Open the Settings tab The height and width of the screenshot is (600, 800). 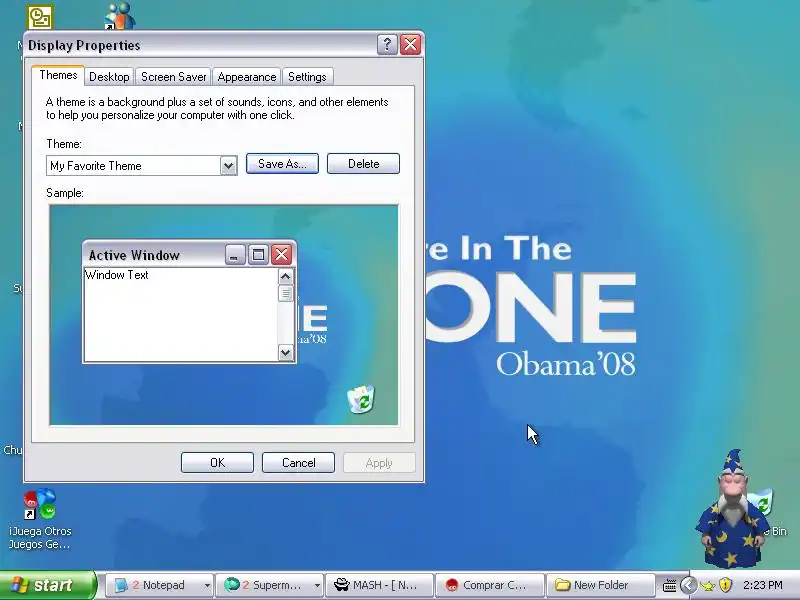[307, 77]
